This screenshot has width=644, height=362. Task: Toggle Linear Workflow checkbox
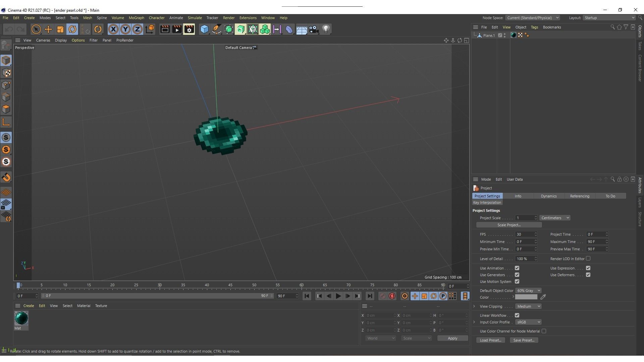point(517,315)
